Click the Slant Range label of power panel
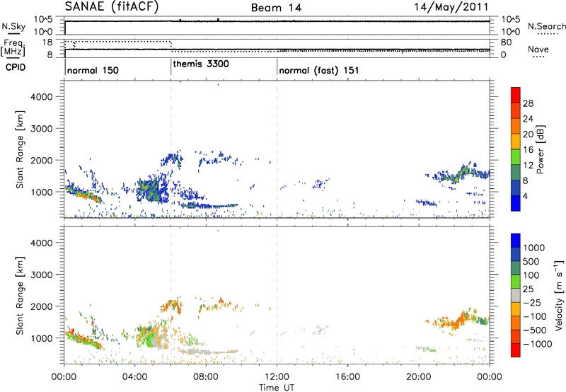This screenshot has width=566, height=392. (20, 150)
